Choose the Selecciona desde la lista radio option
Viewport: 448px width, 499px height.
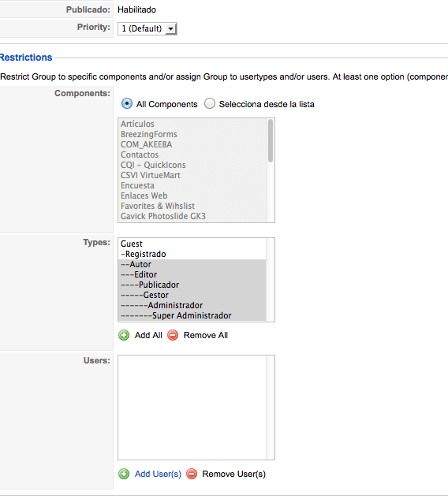210,104
